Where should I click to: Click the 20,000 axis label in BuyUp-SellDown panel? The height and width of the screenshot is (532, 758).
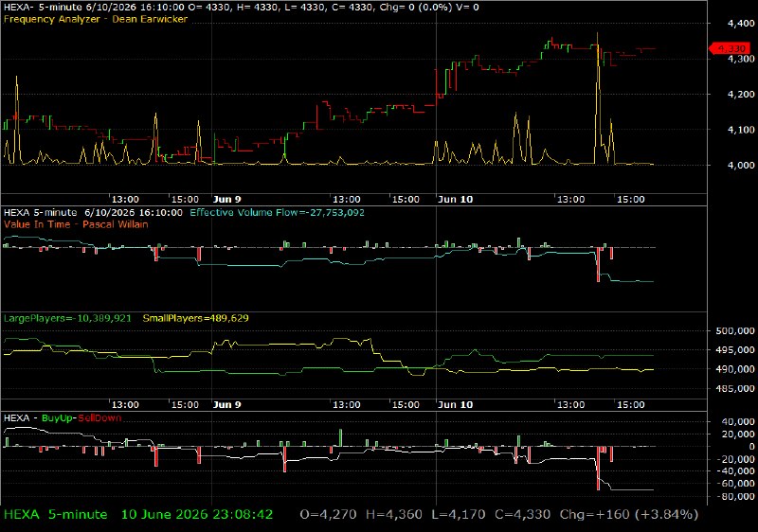tap(738, 434)
